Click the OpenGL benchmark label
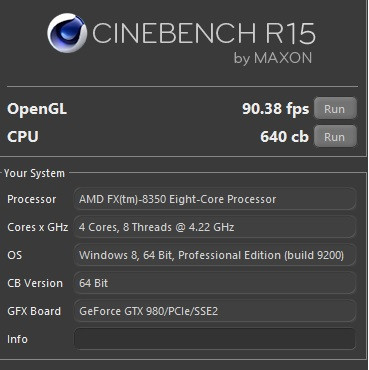369x370 pixels. click(x=37, y=109)
